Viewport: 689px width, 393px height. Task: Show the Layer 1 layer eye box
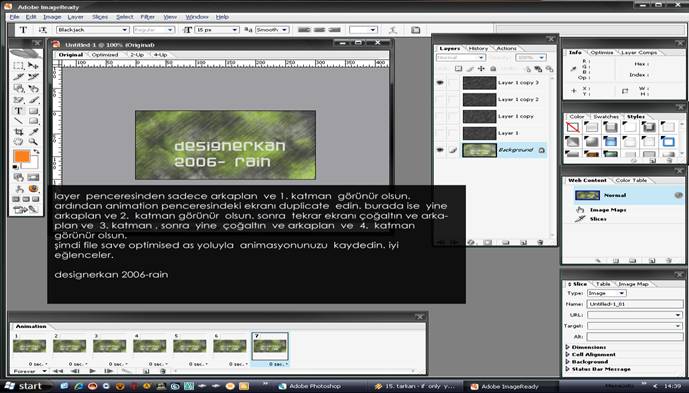tap(440, 133)
